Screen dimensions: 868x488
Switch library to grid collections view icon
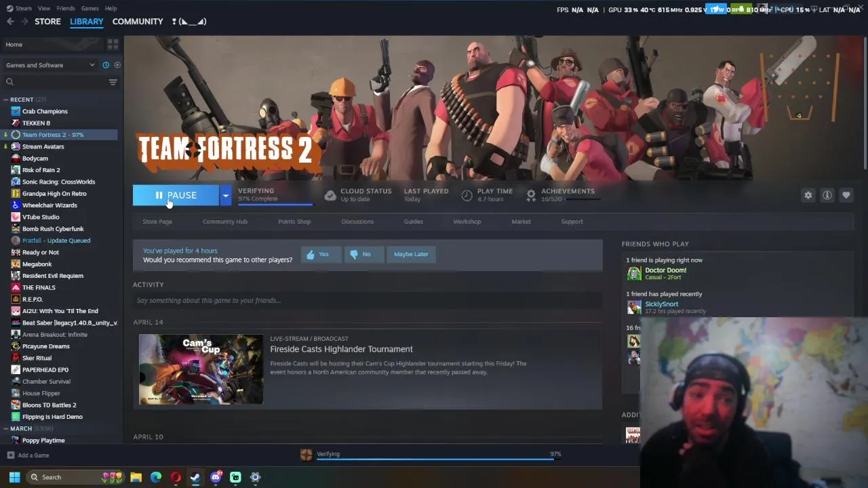click(113, 44)
